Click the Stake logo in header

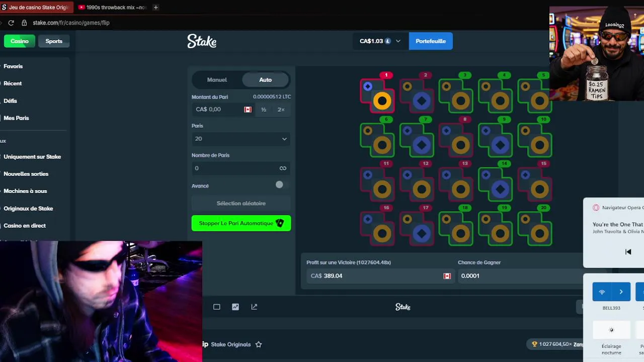pos(202,41)
